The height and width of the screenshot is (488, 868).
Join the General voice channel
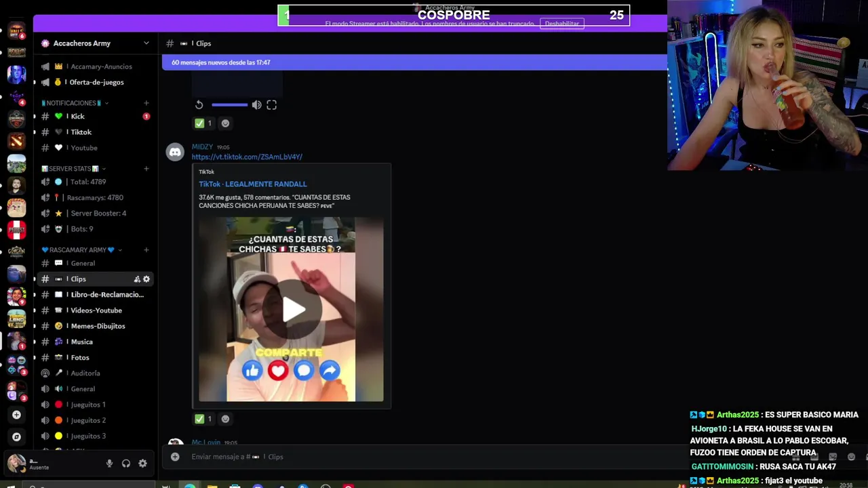click(94, 389)
